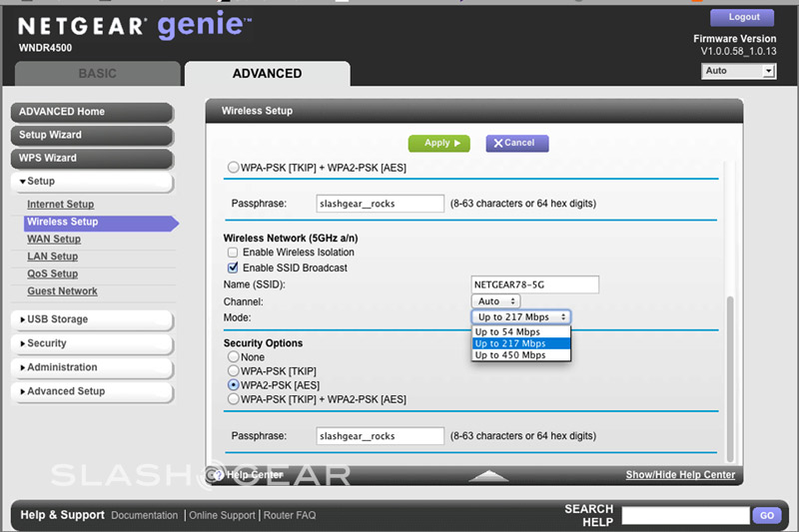The height and width of the screenshot is (532, 799).
Task: Open the language Auto dropdown at top right
Action: point(738,71)
